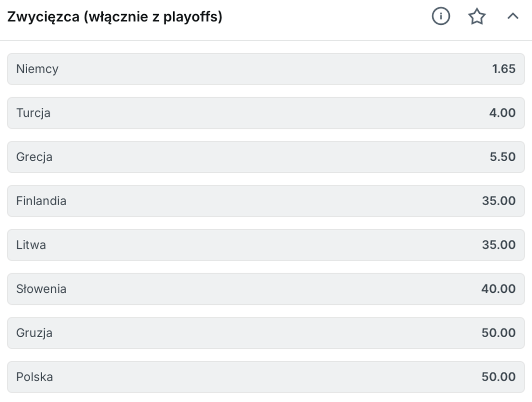The image size is (532, 402).
Task: Select Niemcy at odds 1.65
Action: 266,69
